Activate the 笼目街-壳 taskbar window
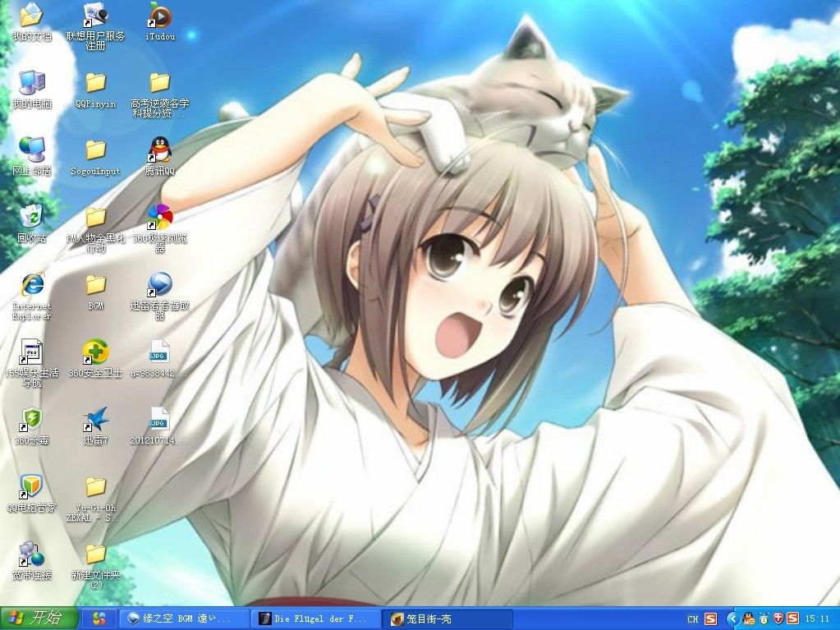840x630 pixels. coord(448,619)
